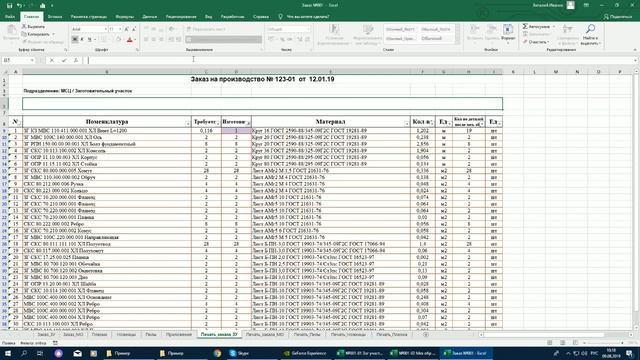Image resolution: width=640 pixels, height=360 pixels.
Task: Open Chrome browser from the taskbar
Action: pos(217,353)
